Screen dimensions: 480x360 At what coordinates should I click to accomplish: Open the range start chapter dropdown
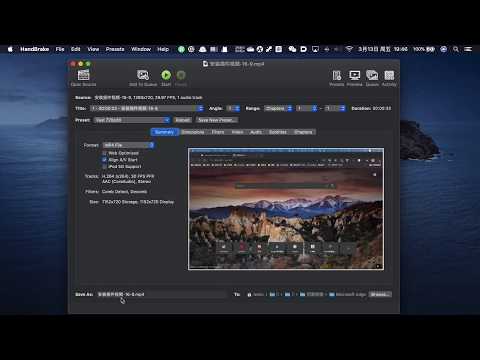click(x=307, y=108)
